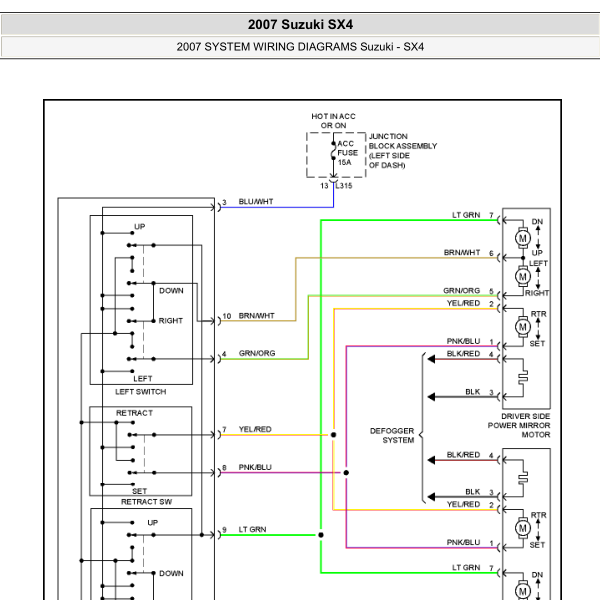Click the "DEFOGGER SYSTEM" label
Viewport: 600px width, 600px height.
tap(392, 435)
